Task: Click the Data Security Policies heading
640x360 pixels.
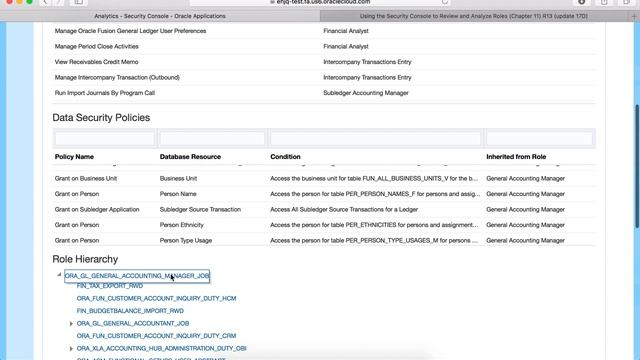Action: click(x=101, y=118)
